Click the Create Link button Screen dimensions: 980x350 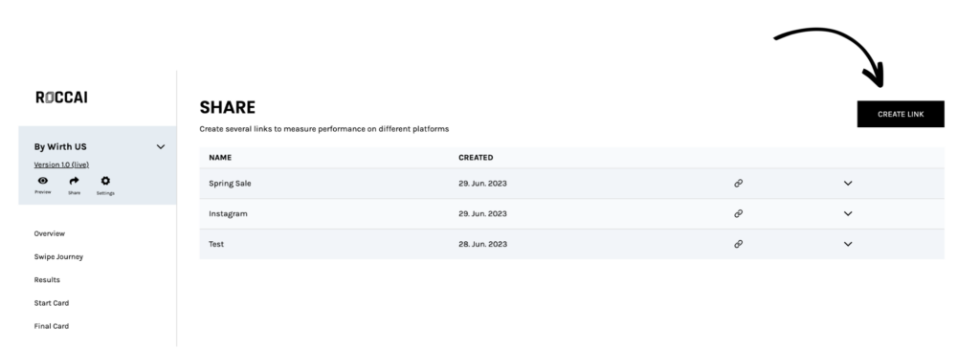tap(901, 115)
